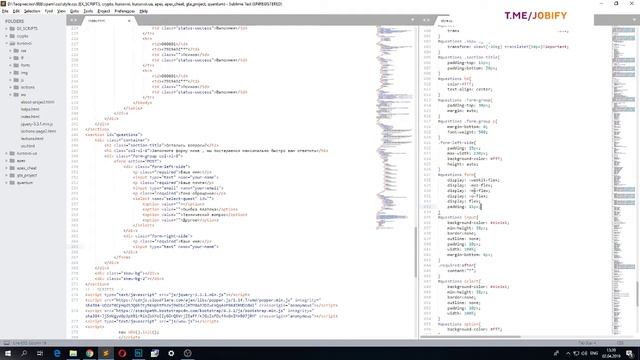Image resolution: width=640 pixels, height=360 pixels.
Task: Open the Windows Start menu
Action: pyautogui.click(x=7, y=353)
